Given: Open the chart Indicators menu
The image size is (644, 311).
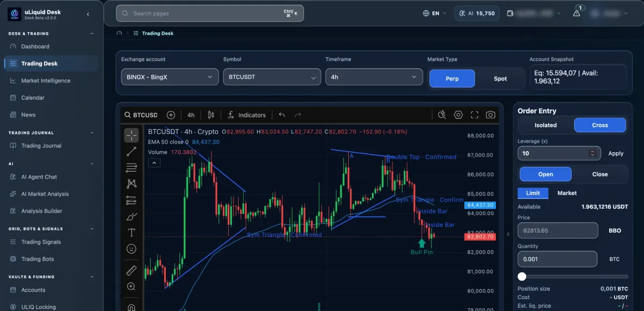Looking at the screenshot, I should coord(246,115).
